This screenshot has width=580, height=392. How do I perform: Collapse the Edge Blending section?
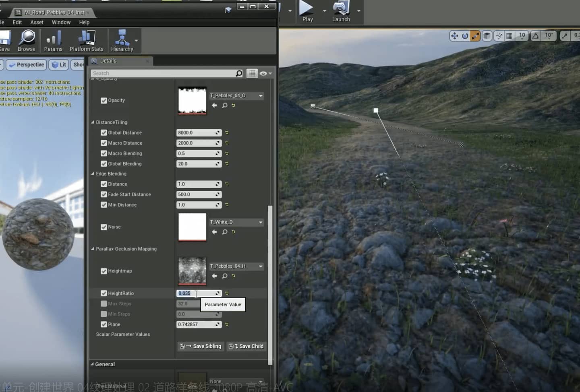coord(93,174)
